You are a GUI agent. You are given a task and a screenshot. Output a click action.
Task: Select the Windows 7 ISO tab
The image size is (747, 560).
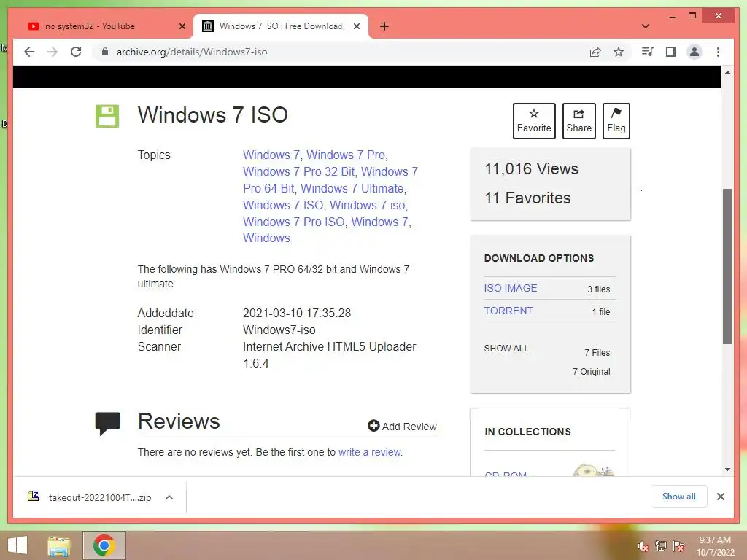280,26
